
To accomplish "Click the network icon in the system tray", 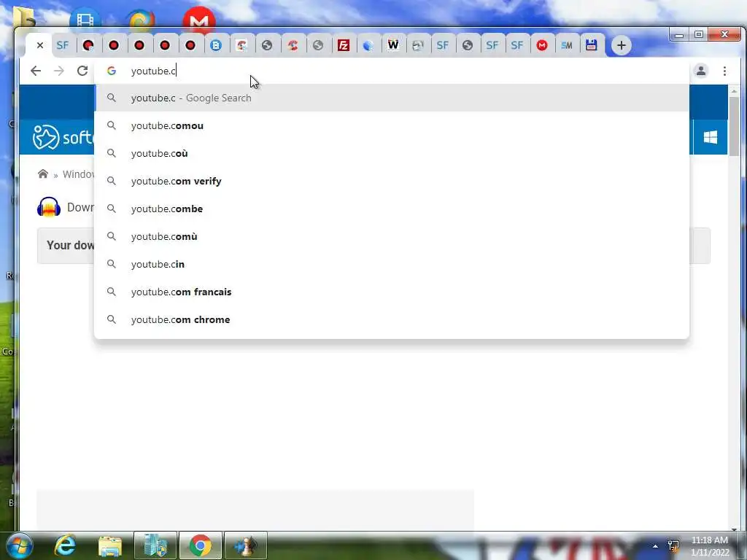I will 673,545.
